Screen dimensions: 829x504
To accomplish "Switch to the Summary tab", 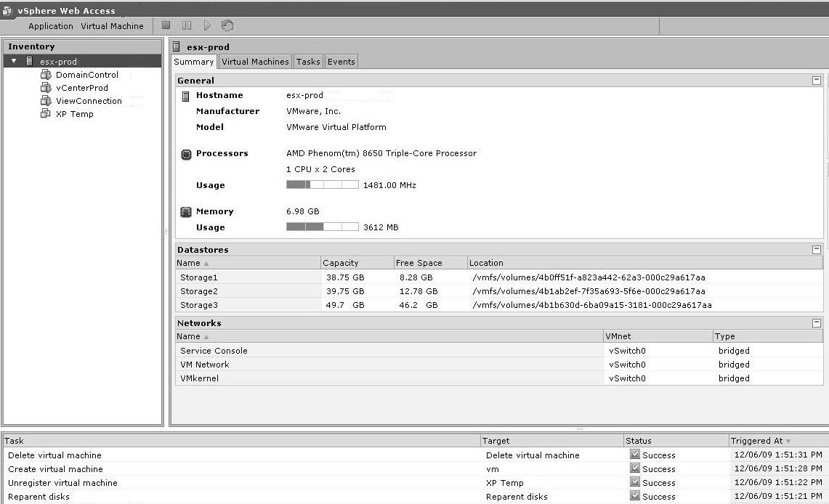I will (x=193, y=62).
